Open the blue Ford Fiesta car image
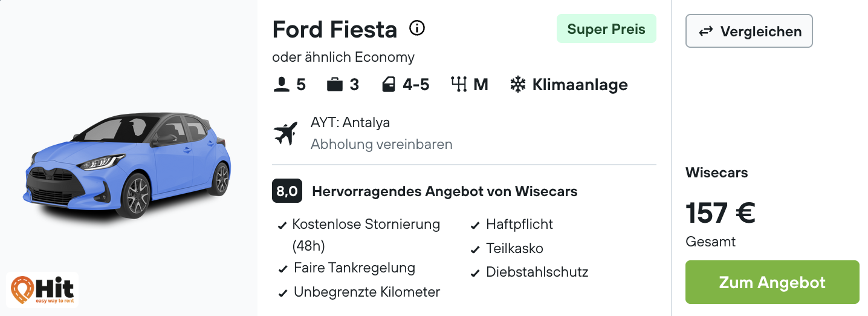868x316 pixels. tap(127, 163)
